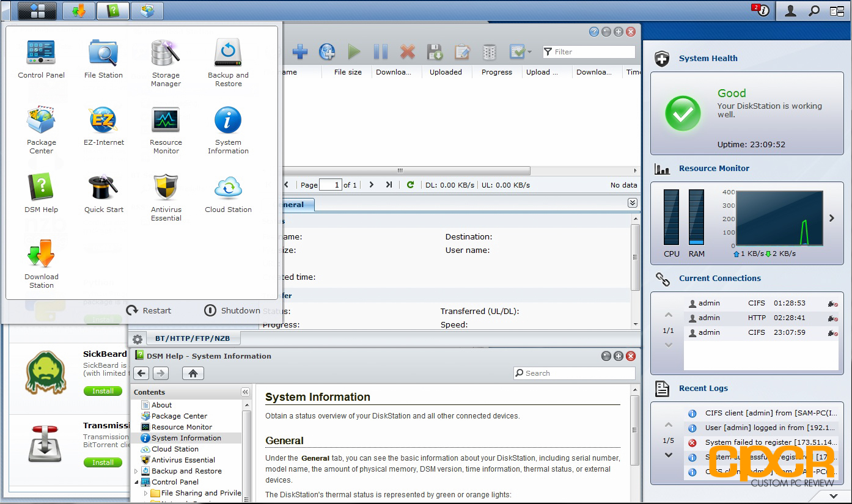Open Cloud Station app

click(x=228, y=193)
